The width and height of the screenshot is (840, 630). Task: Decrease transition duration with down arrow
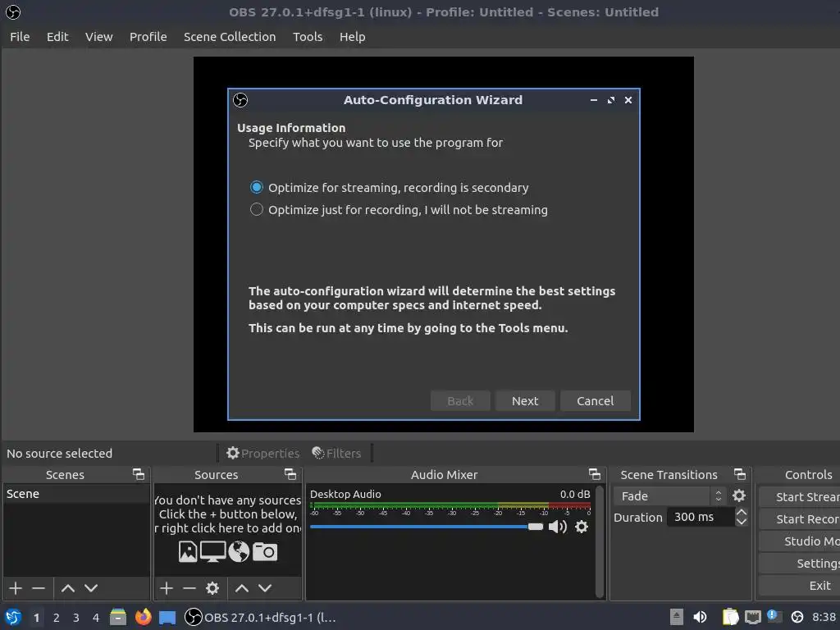coord(742,522)
